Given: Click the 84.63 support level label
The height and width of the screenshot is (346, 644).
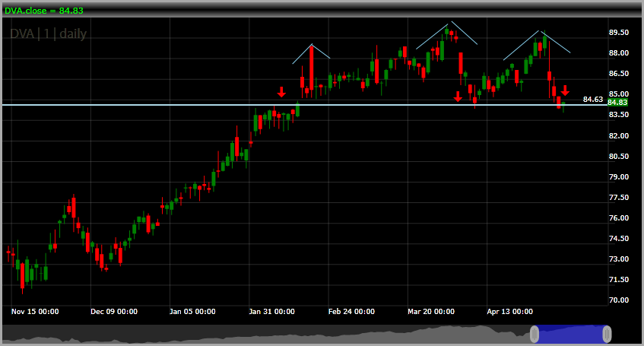Looking at the screenshot, I should click(592, 100).
